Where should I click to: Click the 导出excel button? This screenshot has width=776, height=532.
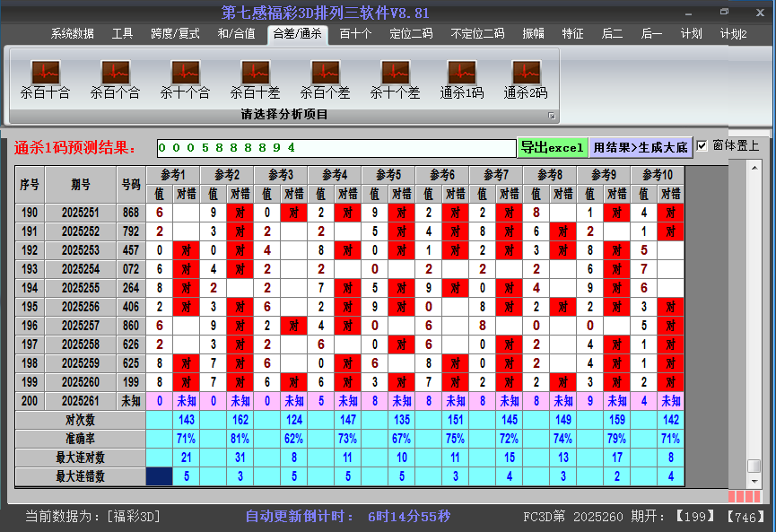pos(552,147)
